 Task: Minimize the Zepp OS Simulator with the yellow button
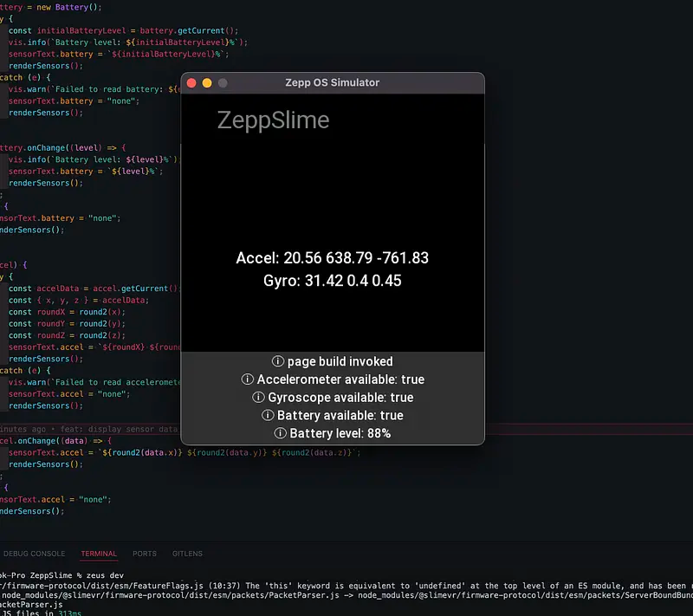pyautogui.click(x=207, y=83)
